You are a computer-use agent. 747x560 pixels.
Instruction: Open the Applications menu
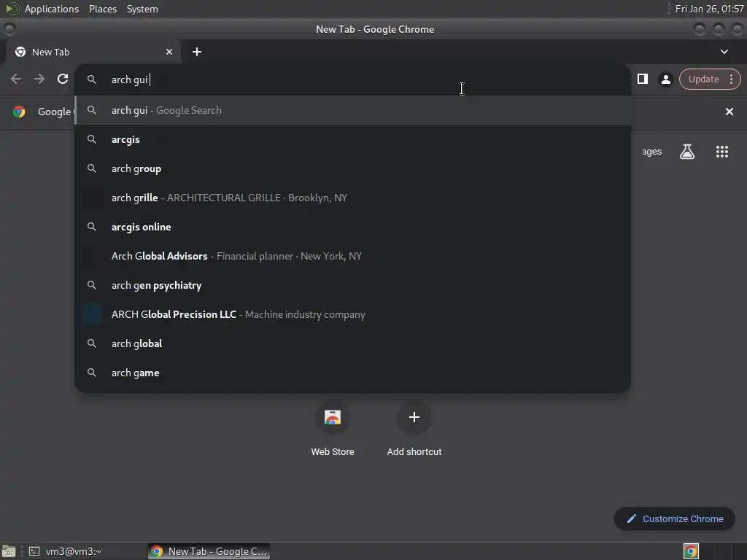click(x=52, y=9)
